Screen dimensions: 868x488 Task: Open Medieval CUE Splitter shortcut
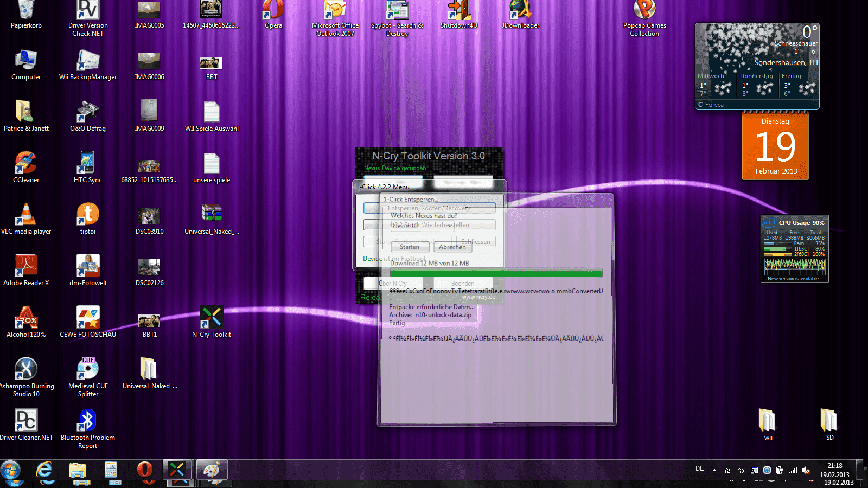pyautogui.click(x=88, y=369)
